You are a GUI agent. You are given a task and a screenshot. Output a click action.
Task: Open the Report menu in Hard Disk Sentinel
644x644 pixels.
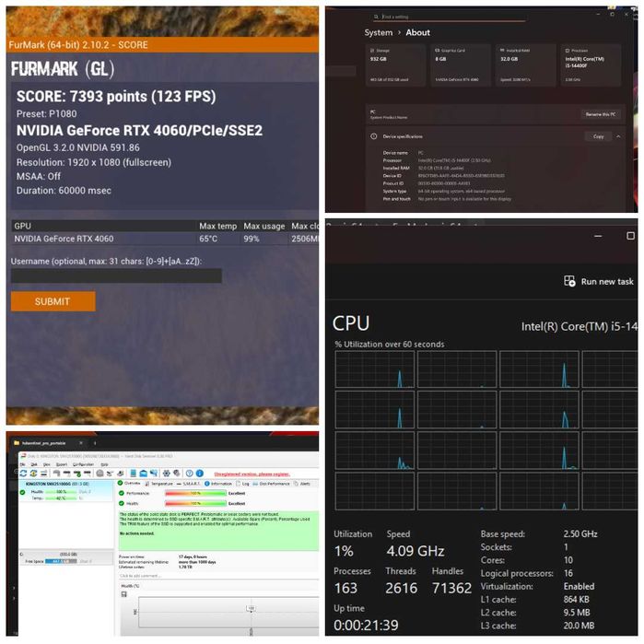[x=62, y=464]
